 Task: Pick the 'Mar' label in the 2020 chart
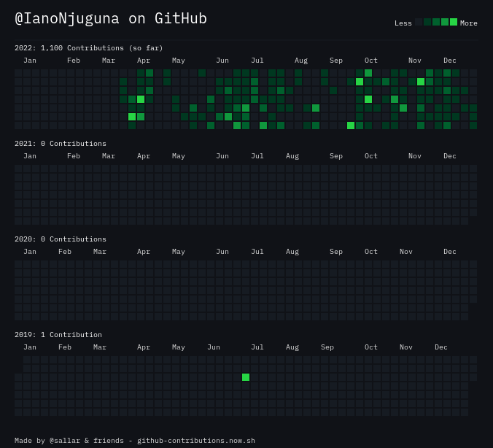(x=100, y=252)
